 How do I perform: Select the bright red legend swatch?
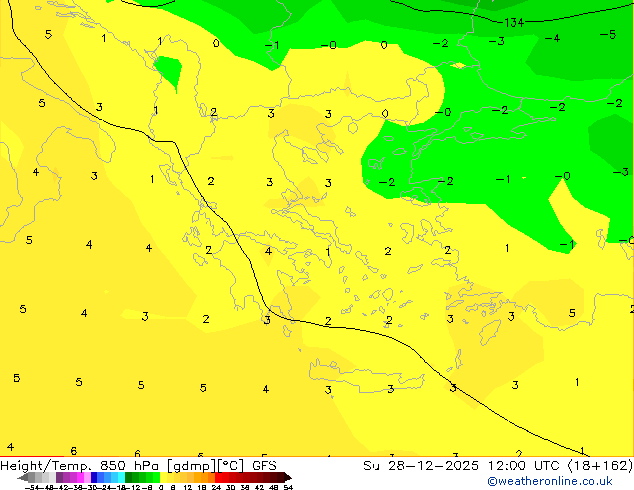[x=218, y=477]
